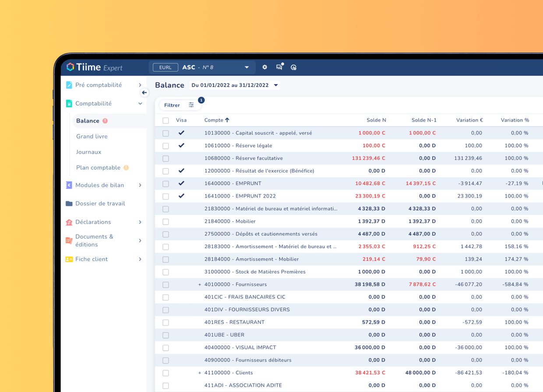
Task: Open the messaging icon with notification dot
Action: click(279, 67)
